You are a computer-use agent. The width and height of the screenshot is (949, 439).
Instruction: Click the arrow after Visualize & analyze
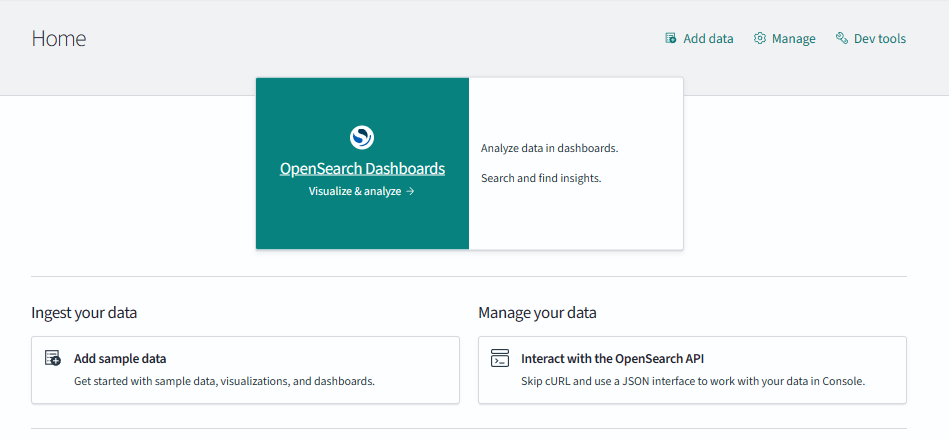410,191
